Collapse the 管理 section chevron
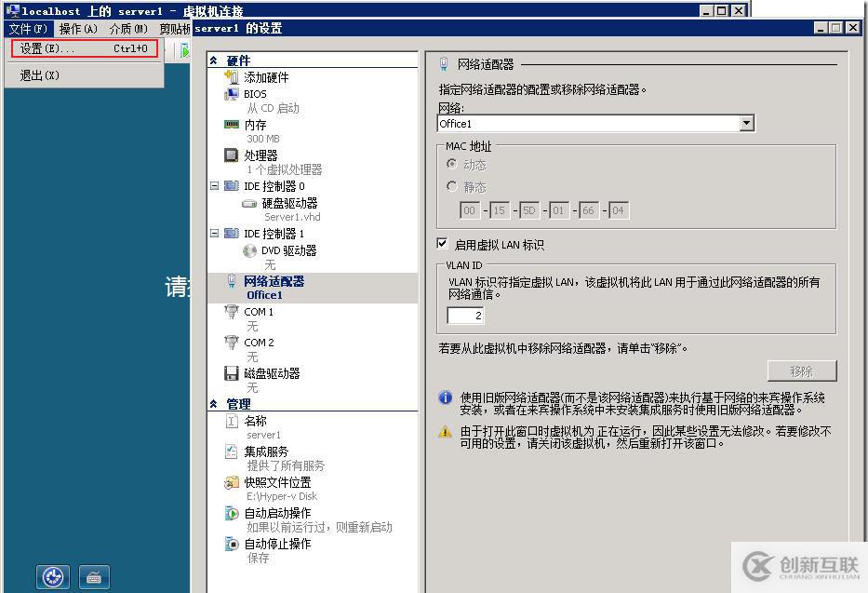868x593 pixels. (214, 404)
